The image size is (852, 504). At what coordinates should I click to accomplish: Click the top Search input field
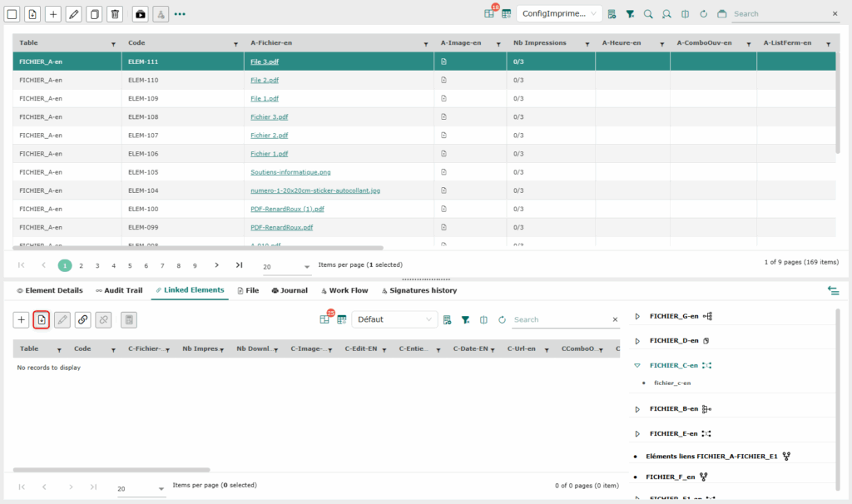point(780,14)
